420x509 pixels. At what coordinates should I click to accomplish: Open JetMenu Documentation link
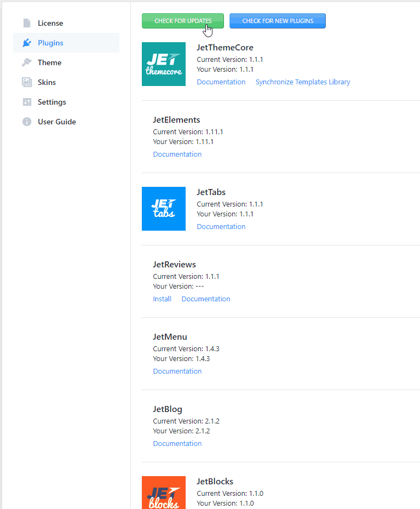click(x=177, y=371)
